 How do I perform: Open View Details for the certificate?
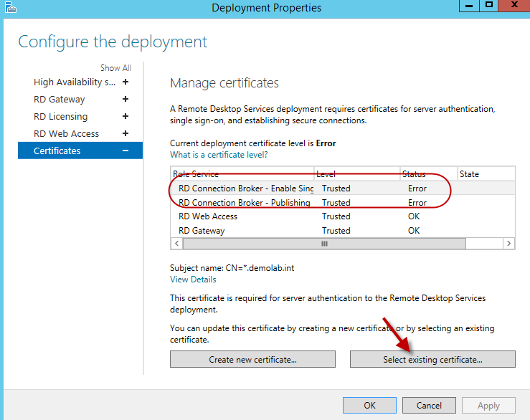point(193,280)
